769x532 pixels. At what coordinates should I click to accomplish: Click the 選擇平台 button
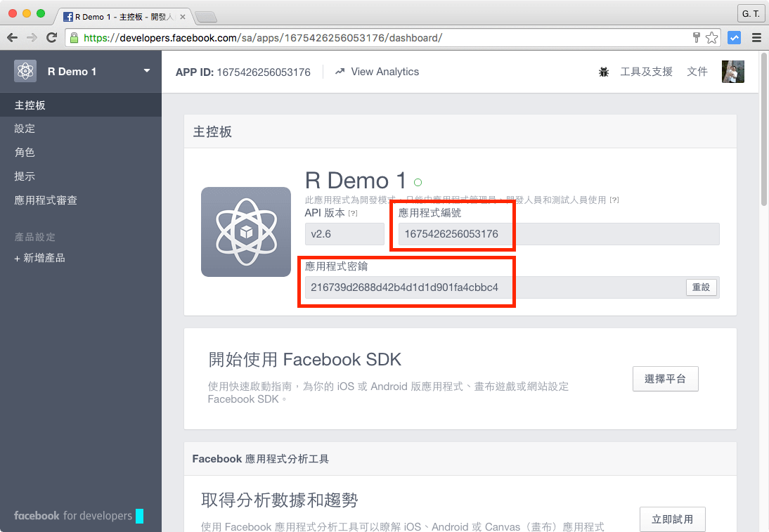665,379
